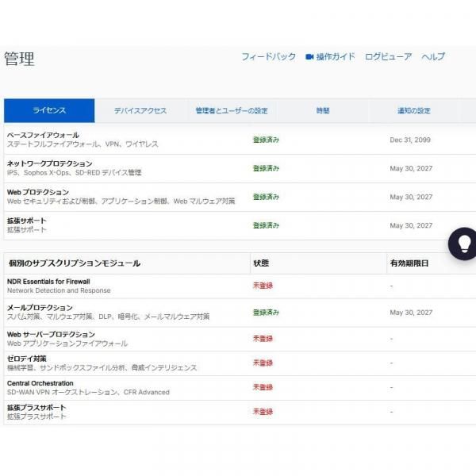476x476 pixels.
Task: Open the ログビューア link
Action: (x=388, y=57)
